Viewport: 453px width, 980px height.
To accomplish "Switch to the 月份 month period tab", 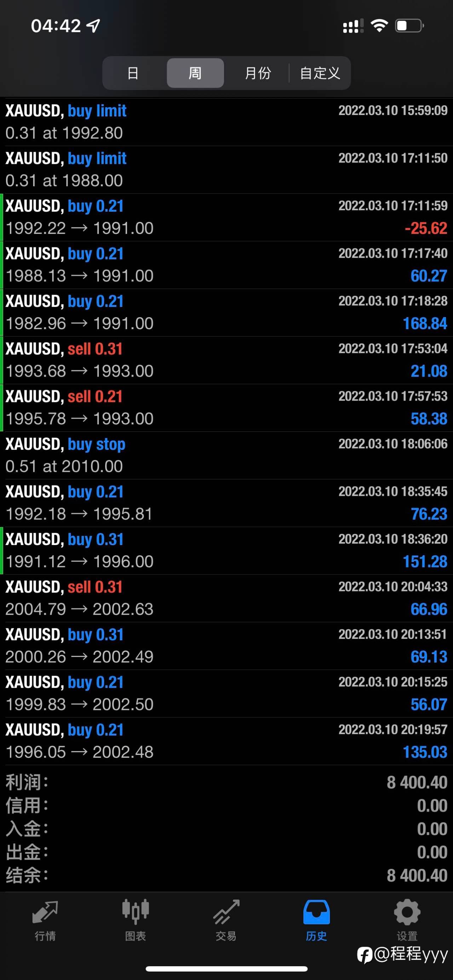I will 258,73.
